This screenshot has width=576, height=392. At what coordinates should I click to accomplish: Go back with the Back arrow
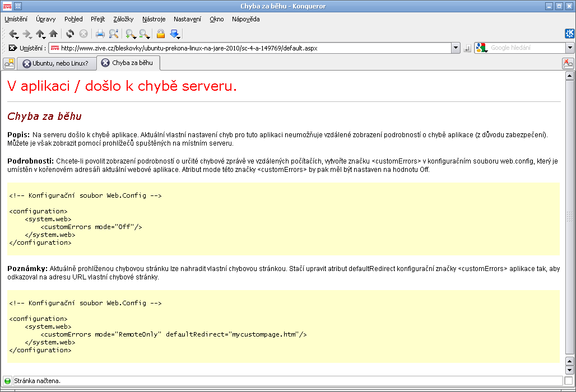tap(13, 34)
